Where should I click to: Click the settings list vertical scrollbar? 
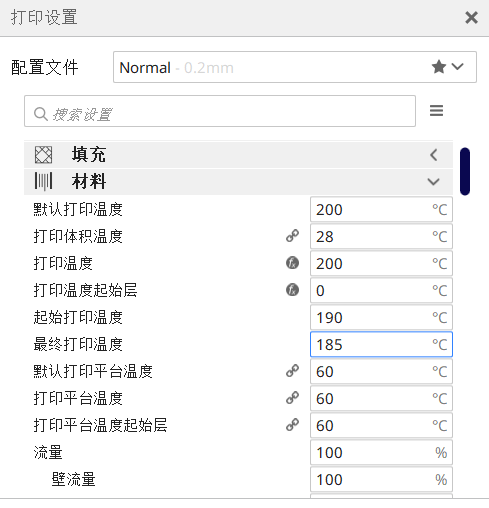pos(465,171)
